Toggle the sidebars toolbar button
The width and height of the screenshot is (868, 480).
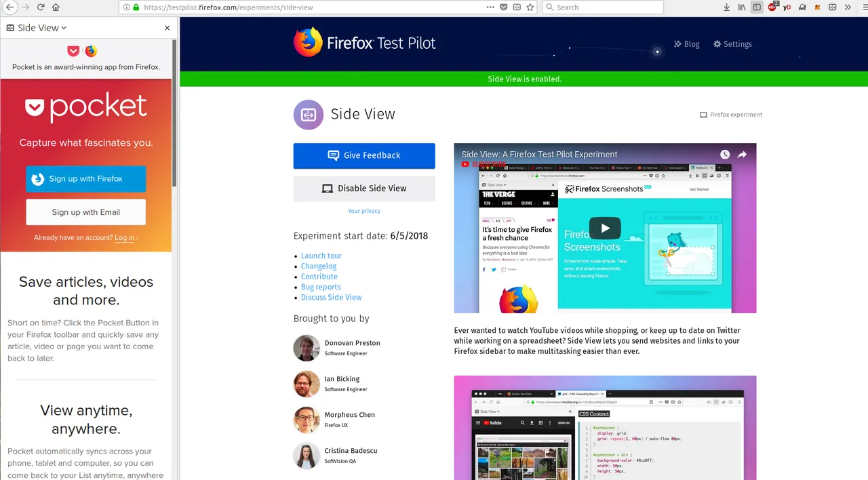757,7
